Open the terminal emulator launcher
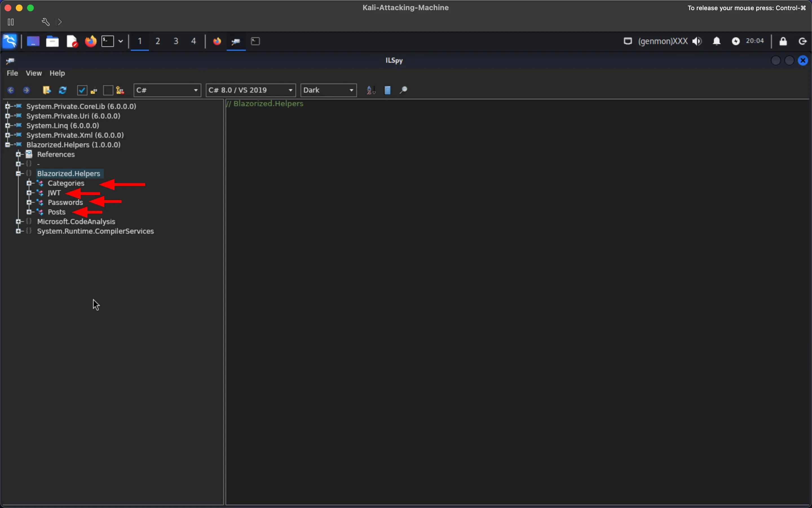The width and height of the screenshot is (812, 508). [x=108, y=41]
